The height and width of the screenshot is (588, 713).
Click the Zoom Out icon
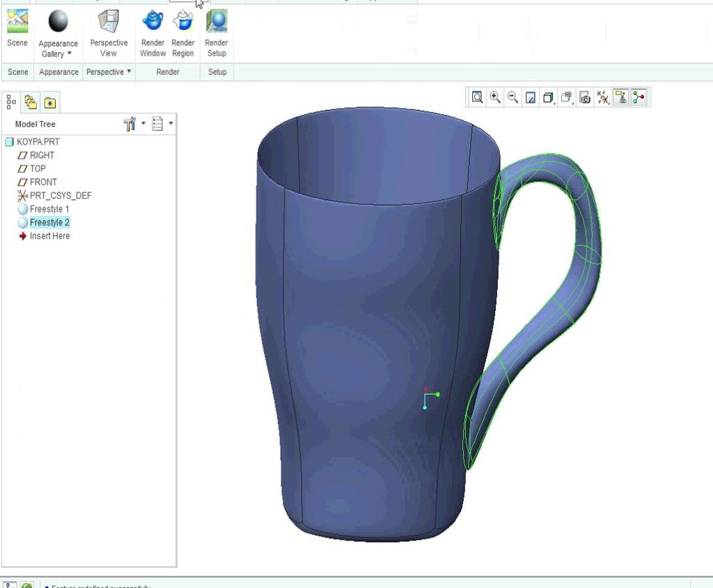click(513, 97)
